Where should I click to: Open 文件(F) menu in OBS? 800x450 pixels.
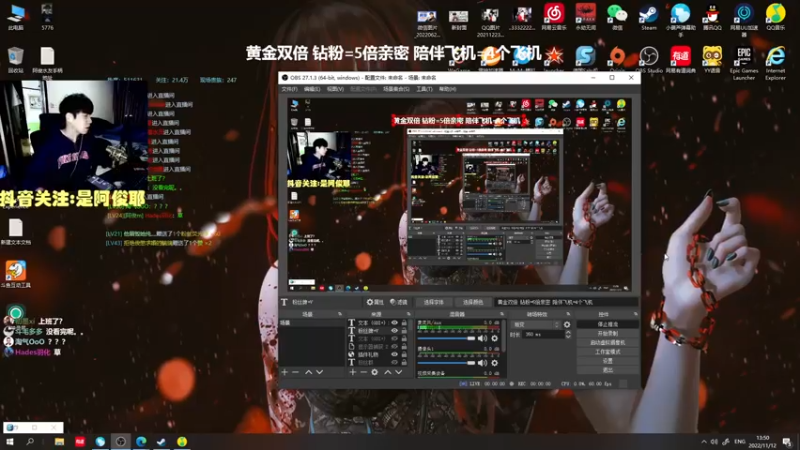[289, 89]
